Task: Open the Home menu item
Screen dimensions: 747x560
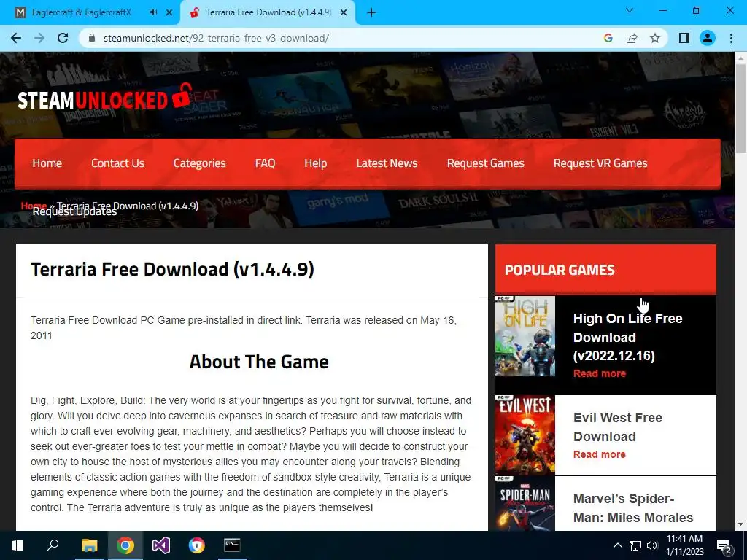Action: tap(47, 163)
